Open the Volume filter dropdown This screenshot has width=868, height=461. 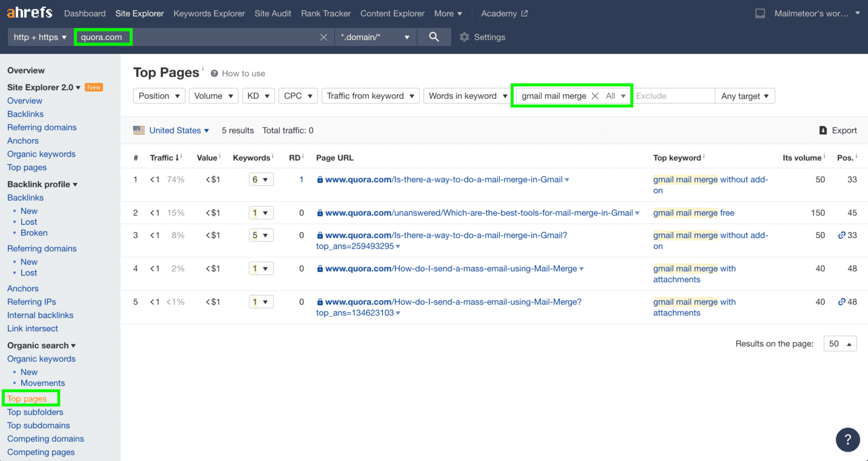pyautogui.click(x=214, y=96)
